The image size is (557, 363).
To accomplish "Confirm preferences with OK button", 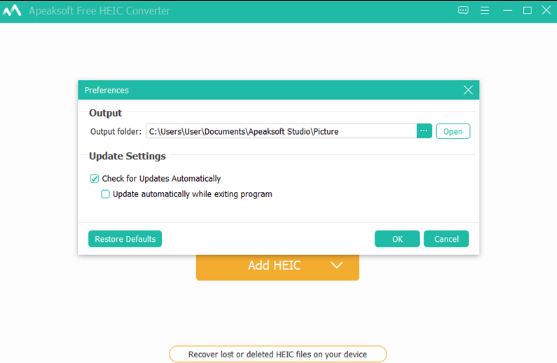I will [397, 239].
